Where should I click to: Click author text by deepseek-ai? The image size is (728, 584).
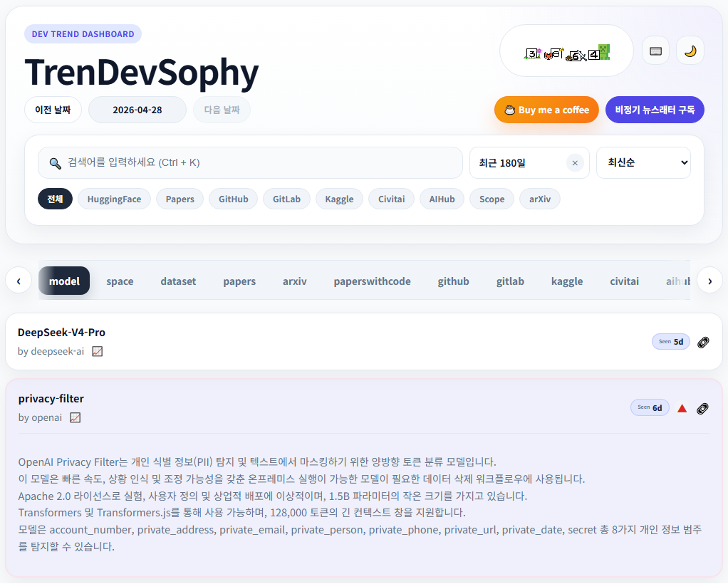tap(51, 351)
